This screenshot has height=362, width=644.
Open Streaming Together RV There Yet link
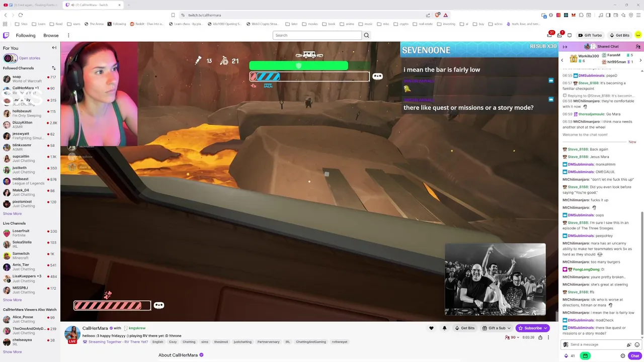[116, 342]
